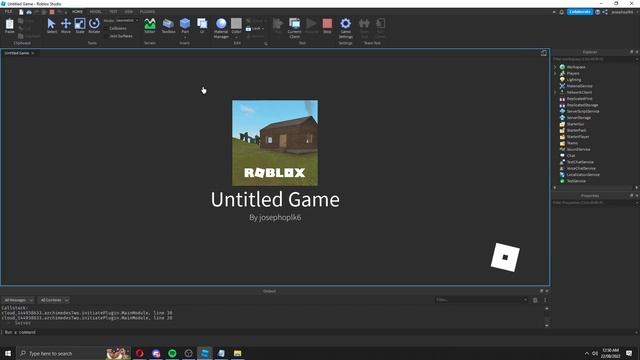640x360 pixels.
Task: Select SoundService in the Explorer
Action: 578,149
